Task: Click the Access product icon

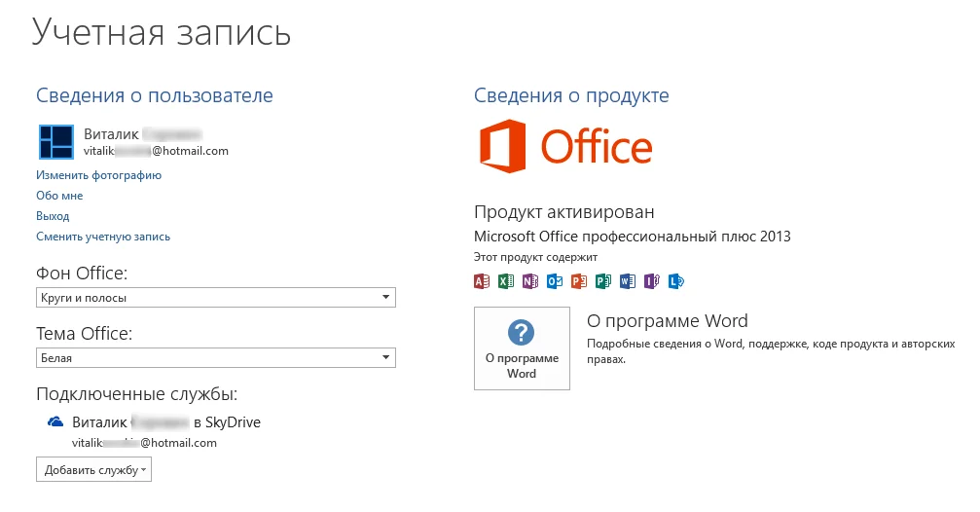Action: (481, 281)
